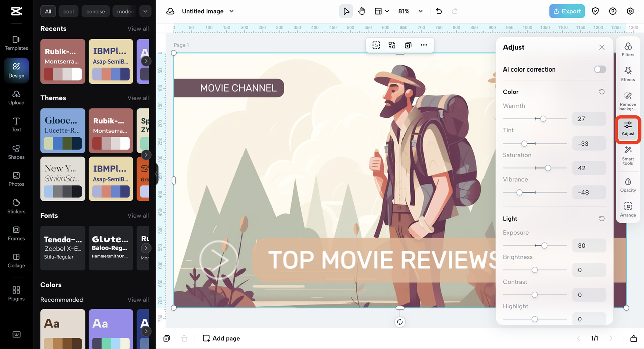
Task: Open the Adjust tool
Action: click(x=628, y=128)
